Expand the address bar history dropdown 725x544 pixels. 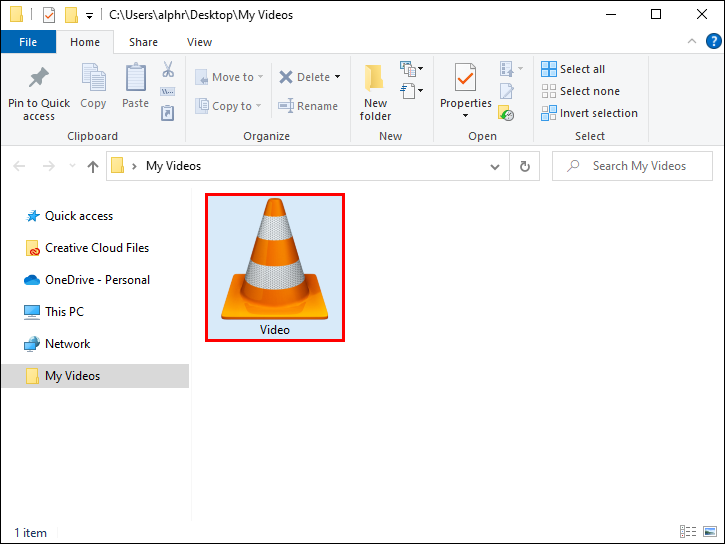click(x=495, y=166)
